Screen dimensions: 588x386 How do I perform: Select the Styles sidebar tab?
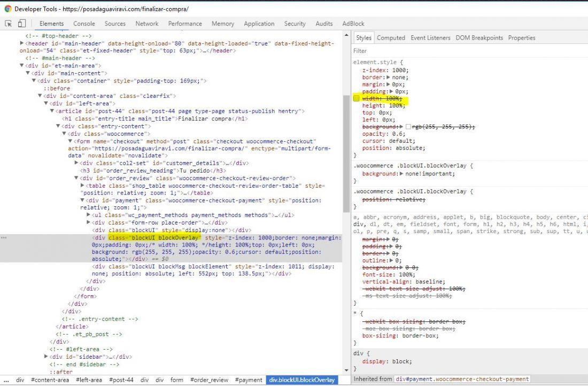pos(363,38)
